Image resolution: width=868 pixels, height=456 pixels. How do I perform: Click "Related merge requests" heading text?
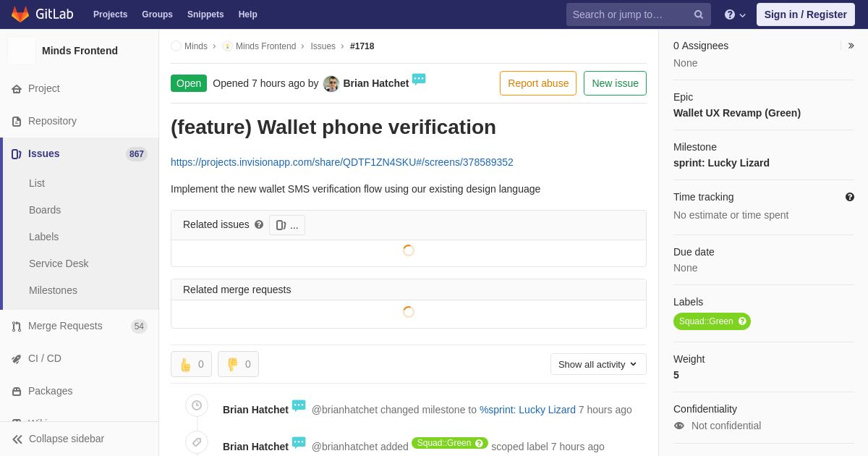click(x=237, y=290)
